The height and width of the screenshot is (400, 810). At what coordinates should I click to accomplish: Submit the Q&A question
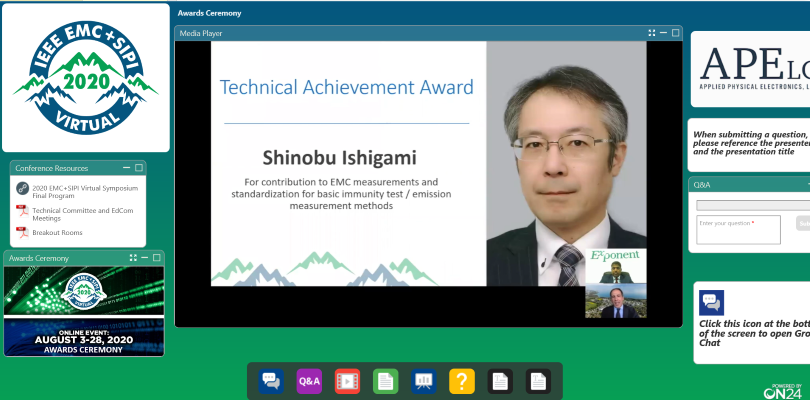[x=803, y=223]
